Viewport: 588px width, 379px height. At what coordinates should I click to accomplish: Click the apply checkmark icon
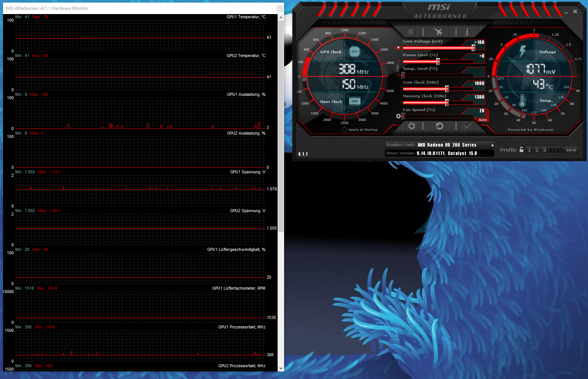(467, 126)
